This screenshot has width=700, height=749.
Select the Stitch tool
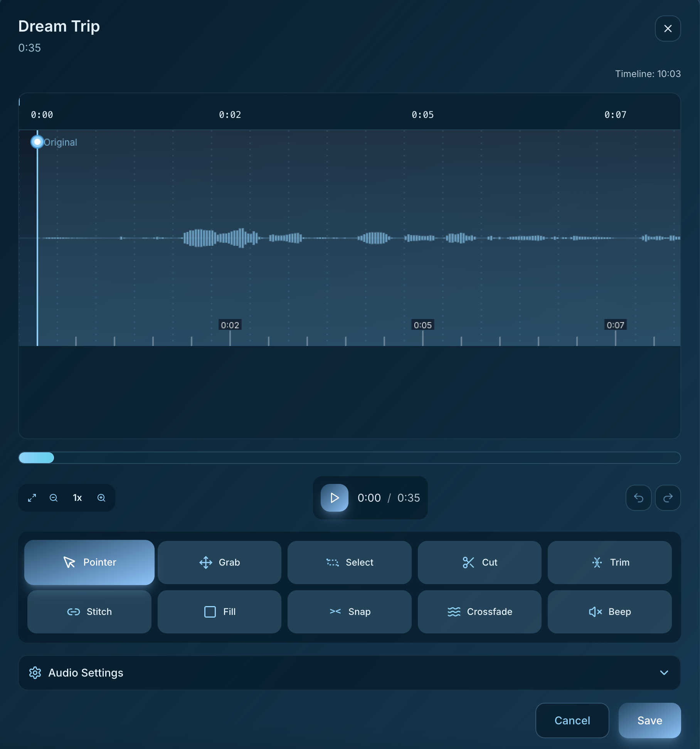tap(89, 611)
